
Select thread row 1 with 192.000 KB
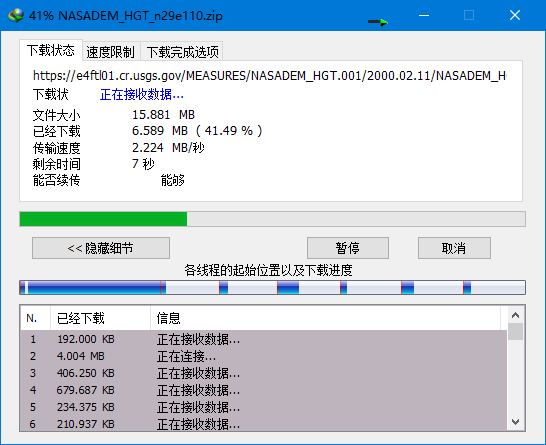(264, 339)
